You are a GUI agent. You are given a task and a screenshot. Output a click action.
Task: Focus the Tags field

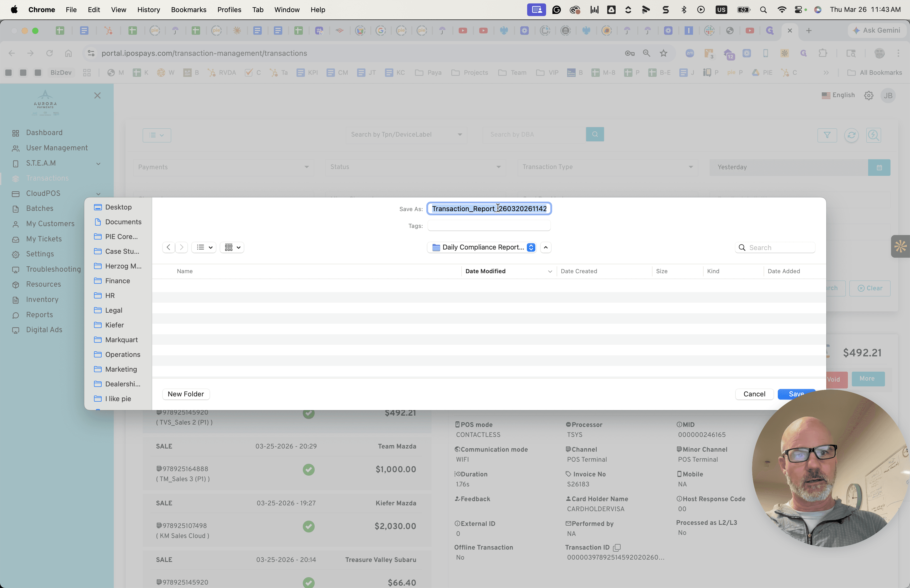pos(489,226)
